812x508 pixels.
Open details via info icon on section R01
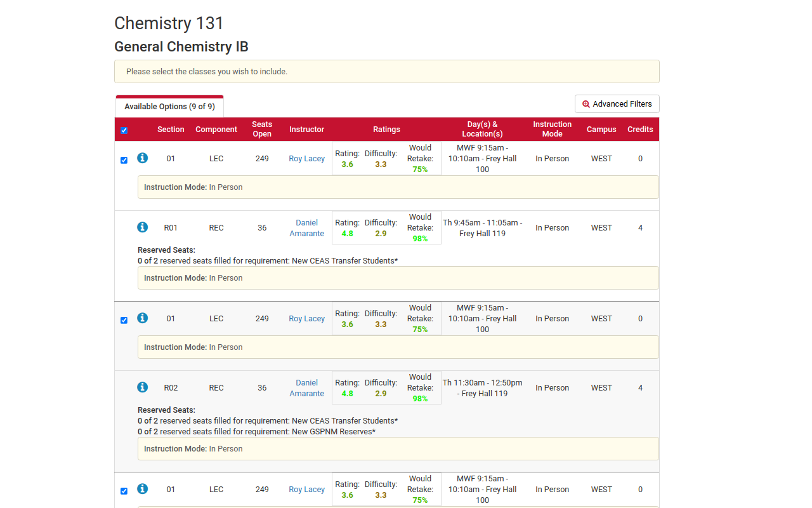click(142, 227)
